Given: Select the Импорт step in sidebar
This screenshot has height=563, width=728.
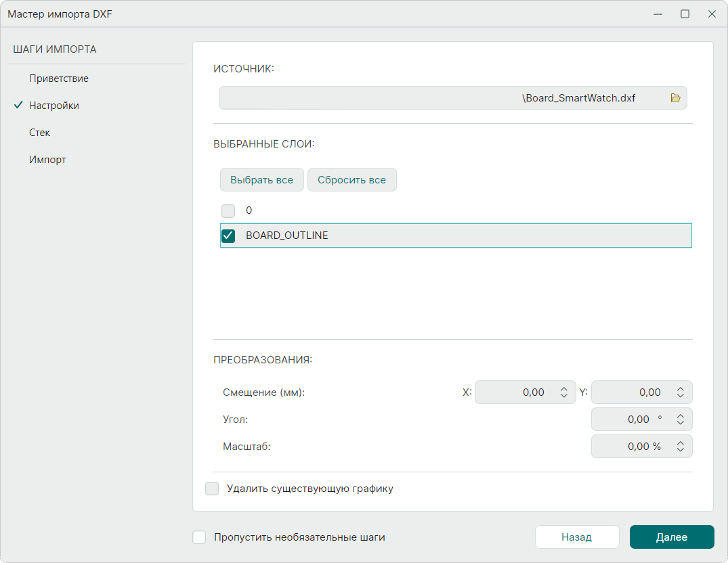Looking at the screenshot, I should (47, 160).
